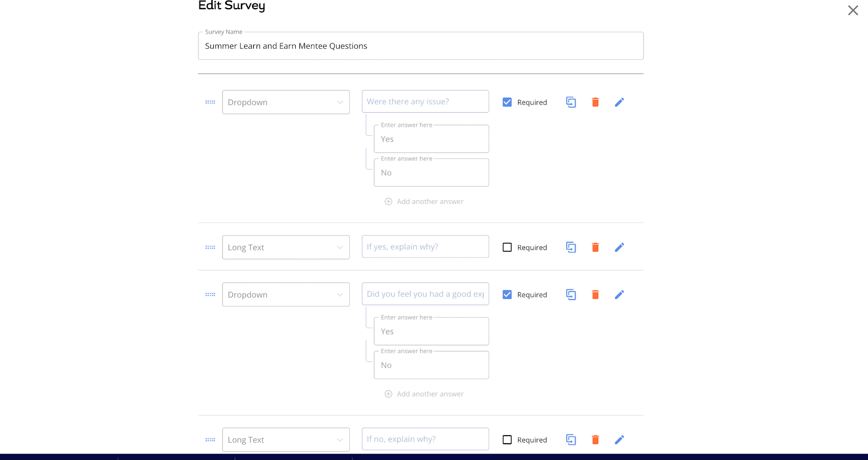Delete the 'Were there any issue?' question

pos(595,102)
